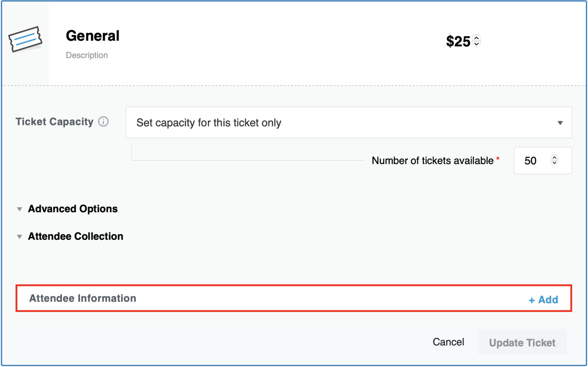Increment the number of tickets available stepper
Screen dimensions: 588x367
554,158
